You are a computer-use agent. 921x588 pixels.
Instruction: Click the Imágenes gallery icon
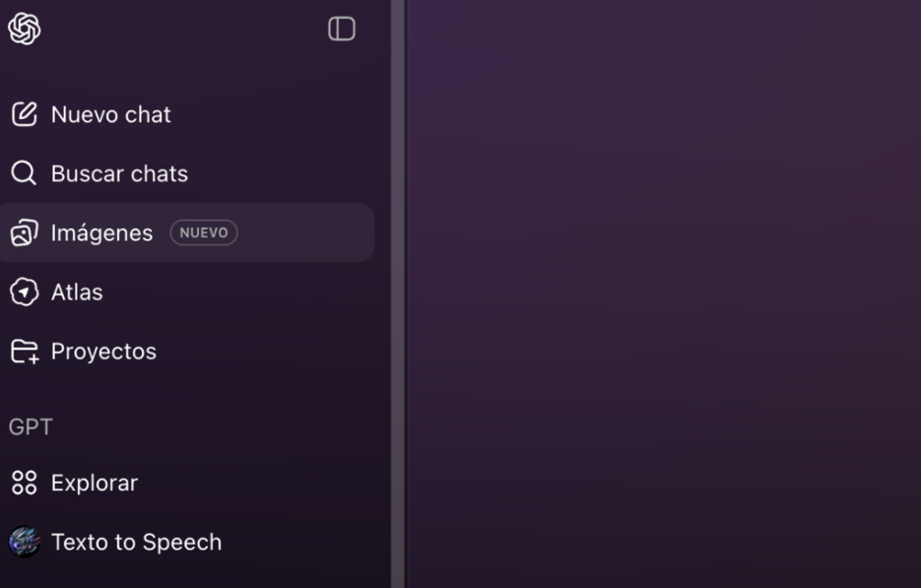pos(24,232)
